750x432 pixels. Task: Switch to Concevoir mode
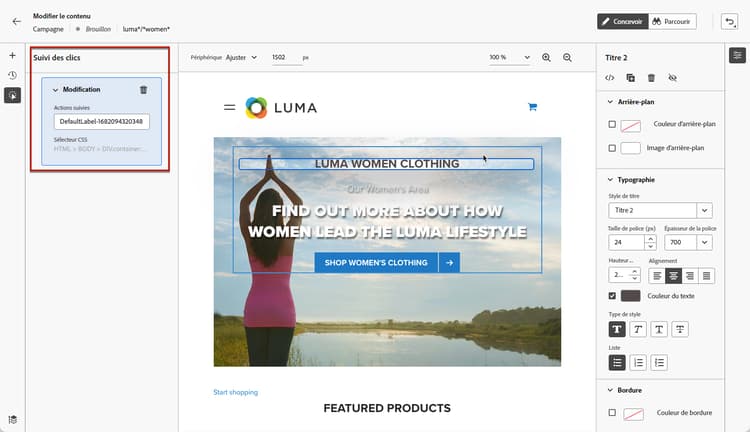click(x=622, y=22)
